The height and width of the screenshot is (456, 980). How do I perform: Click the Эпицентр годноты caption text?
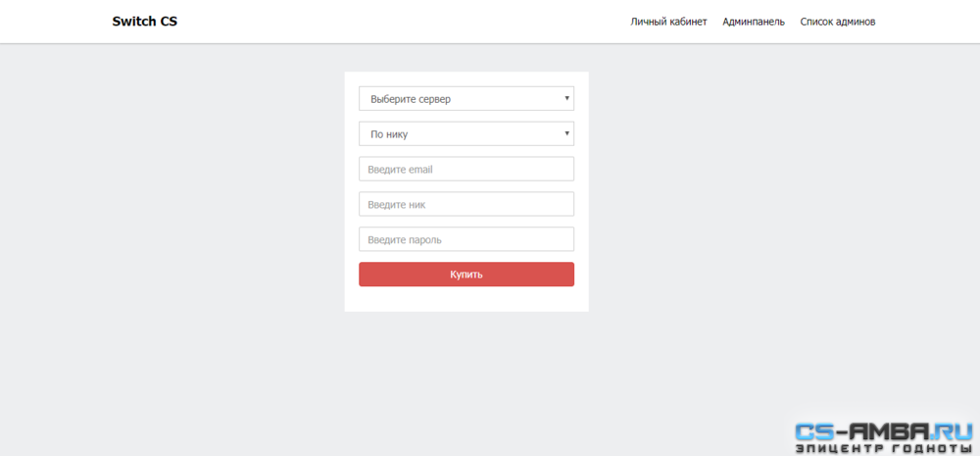tap(884, 448)
